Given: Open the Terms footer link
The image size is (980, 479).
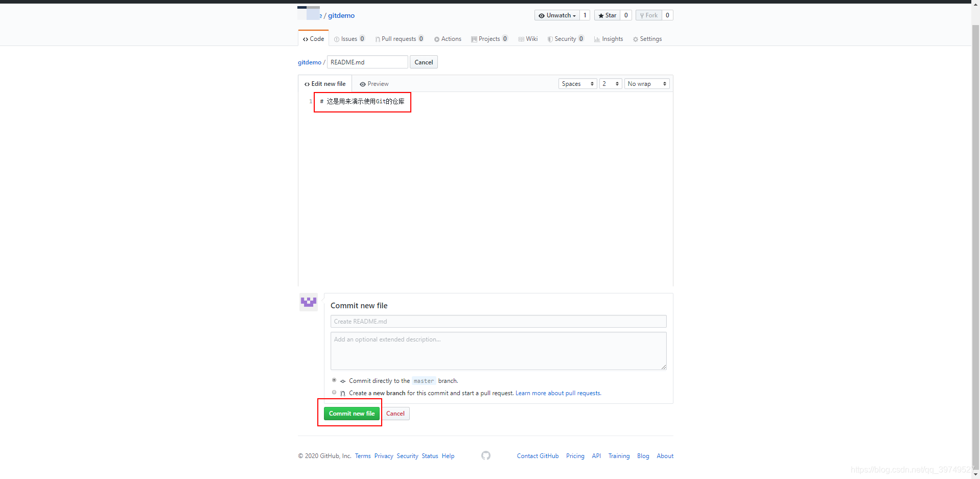Looking at the screenshot, I should (x=363, y=456).
